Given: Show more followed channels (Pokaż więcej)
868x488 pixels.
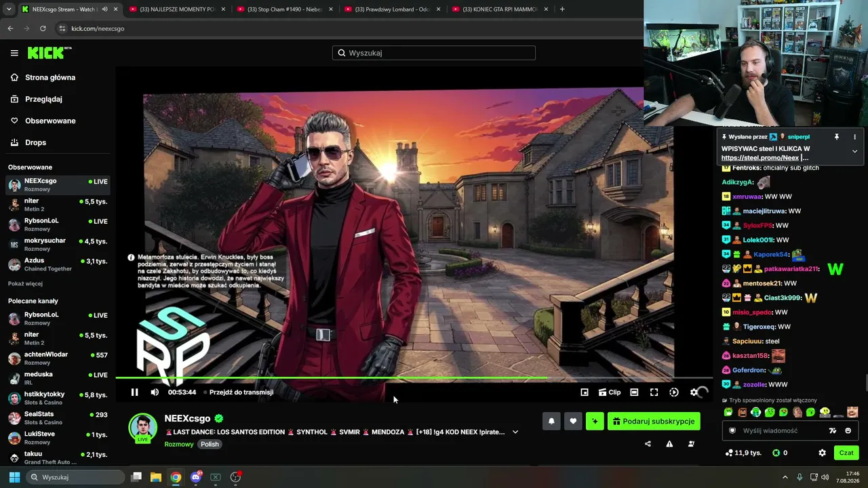Looking at the screenshot, I should [x=25, y=283].
